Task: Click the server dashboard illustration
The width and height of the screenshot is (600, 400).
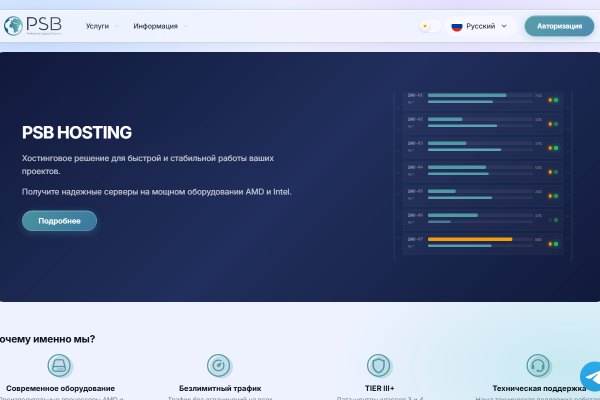Action: (x=483, y=176)
